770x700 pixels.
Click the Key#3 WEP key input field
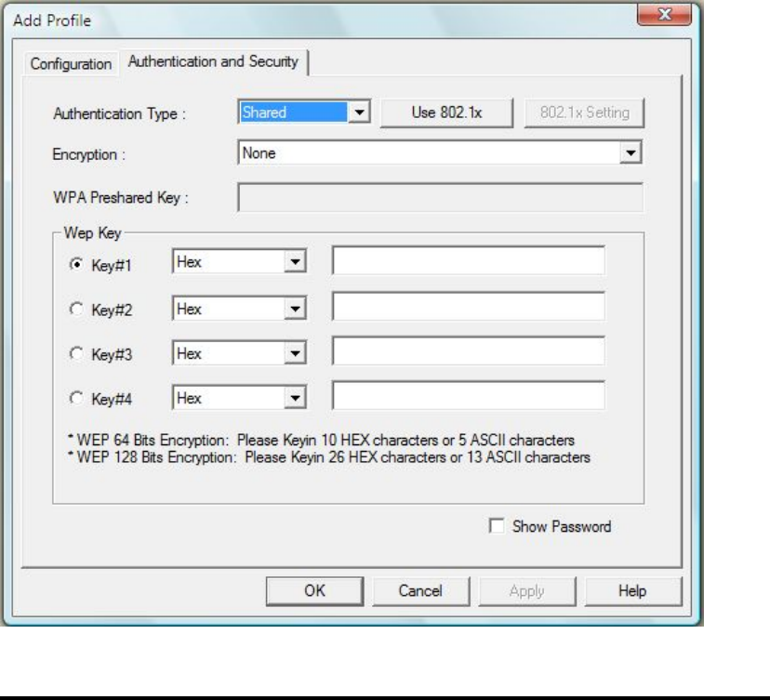(469, 351)
